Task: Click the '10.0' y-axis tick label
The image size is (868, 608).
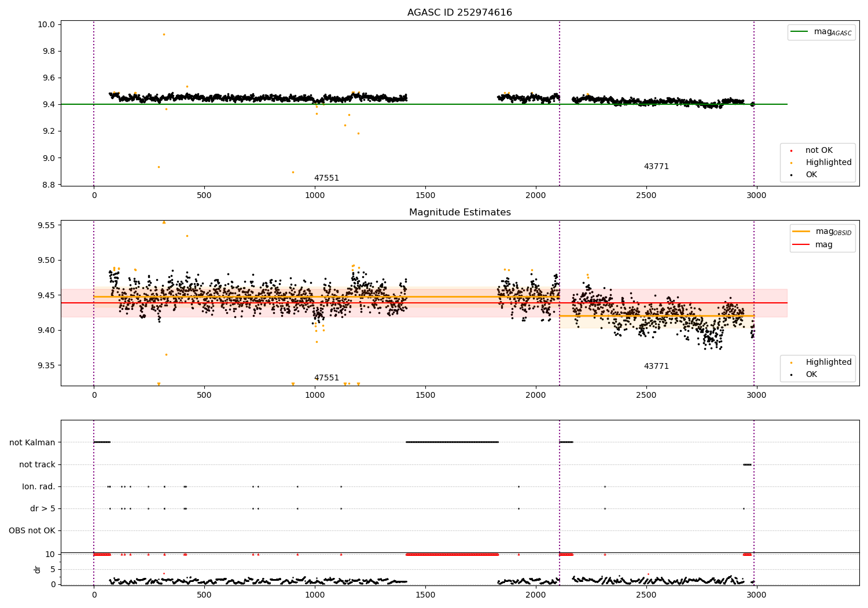Action: click(46, 24)
